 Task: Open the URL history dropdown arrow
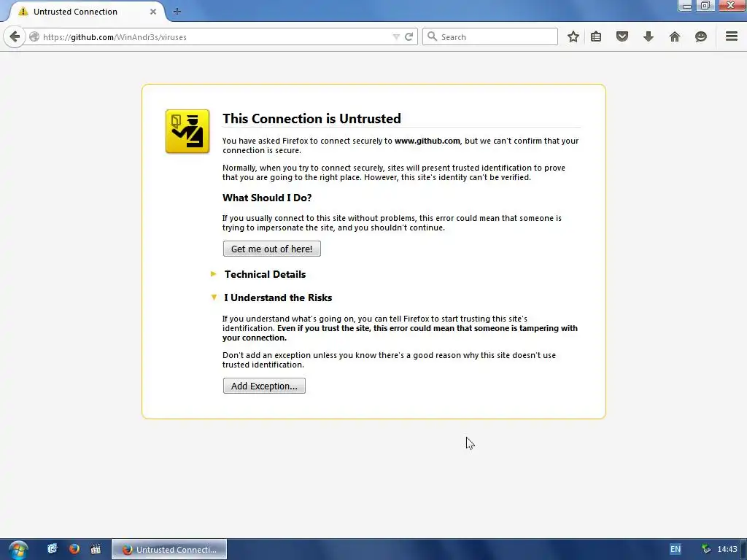[x=396, y=36]
